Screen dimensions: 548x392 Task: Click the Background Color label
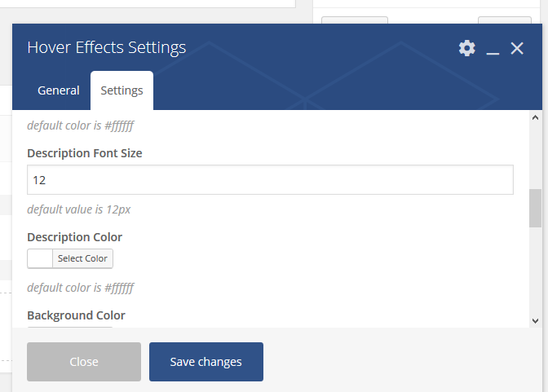76,315
